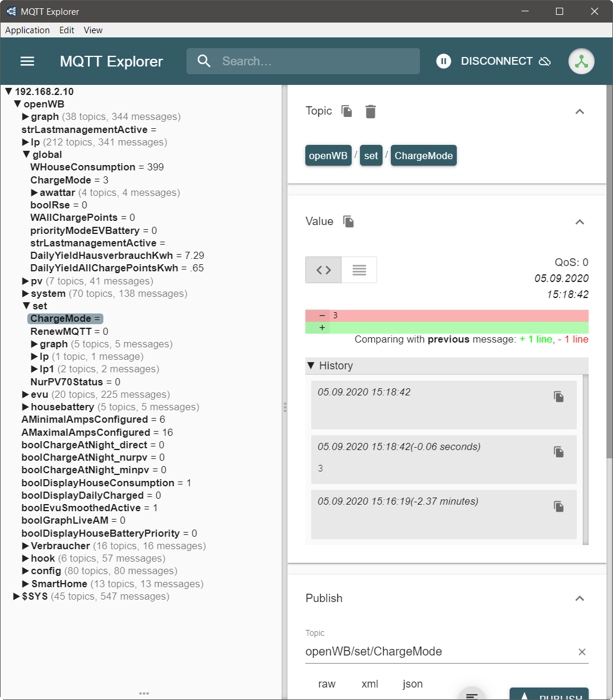Copy the 15:18:42 history entry without seconds offset
The image size is (613, 700).
(x=558, y=397)
